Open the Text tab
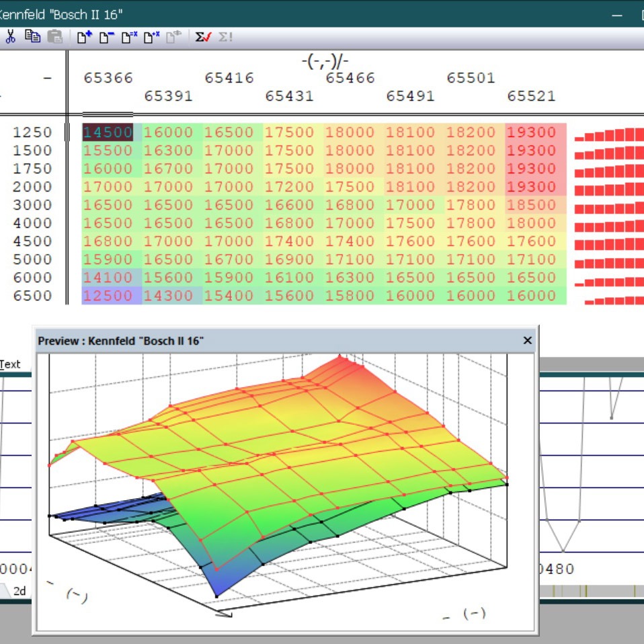 click(x=10, y=364)
